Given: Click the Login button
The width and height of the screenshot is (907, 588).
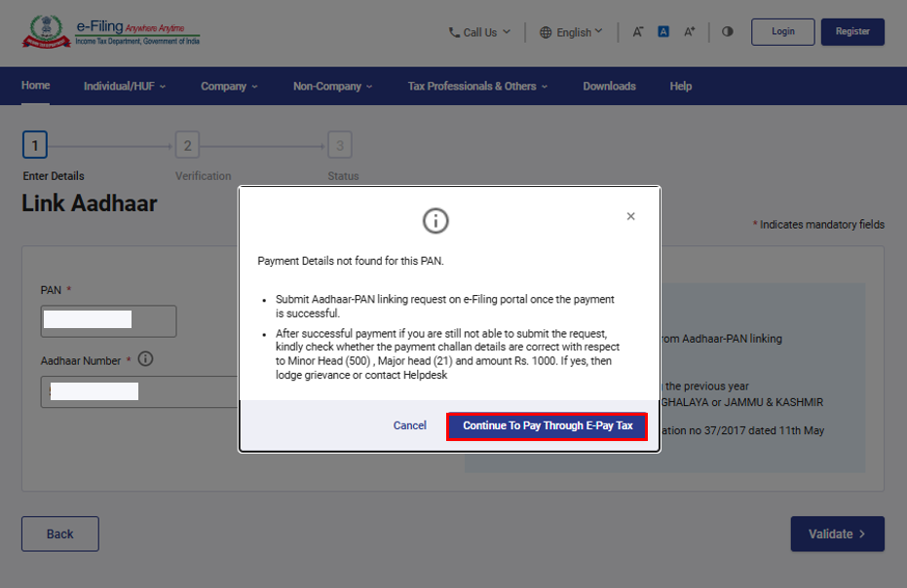Looking at the screenshot, I should [x=782, y=32].
